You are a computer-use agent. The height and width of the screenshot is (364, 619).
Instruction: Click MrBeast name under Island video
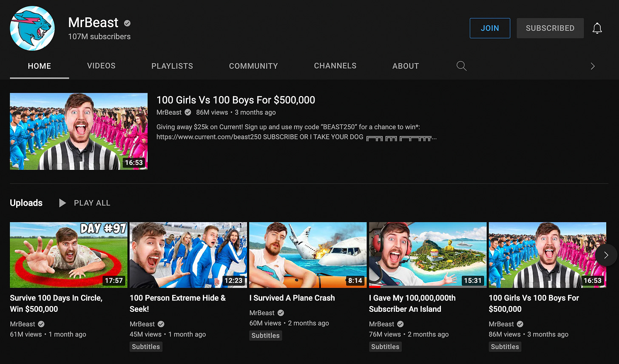point(382,324)
